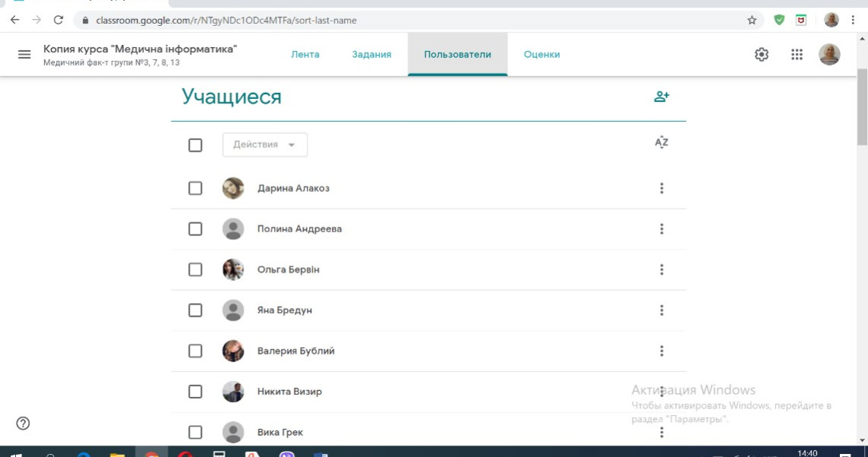Image resolution: width=868 pixels, height=457 pixels.
Task: Open the Пользователи tab
Action: coord(458,54)
